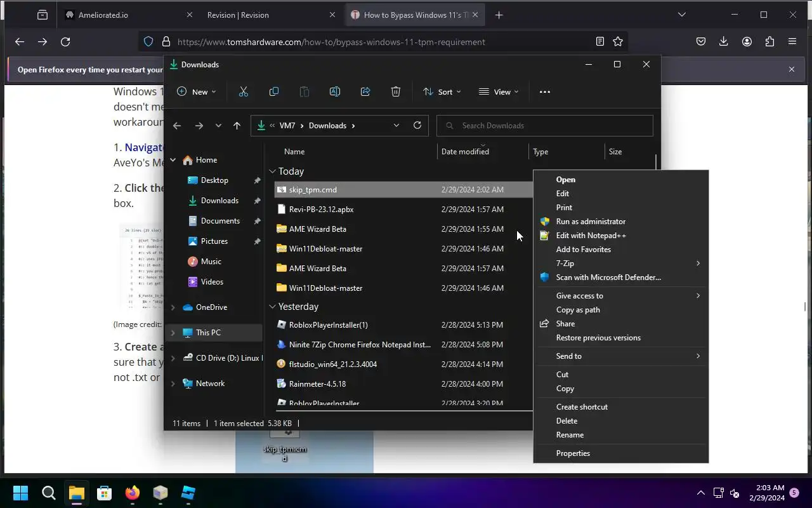The width and height of the screenshot is (812, 508).
Task: List all Firefox tabs dropdown
Action: [x=682, y=15]
